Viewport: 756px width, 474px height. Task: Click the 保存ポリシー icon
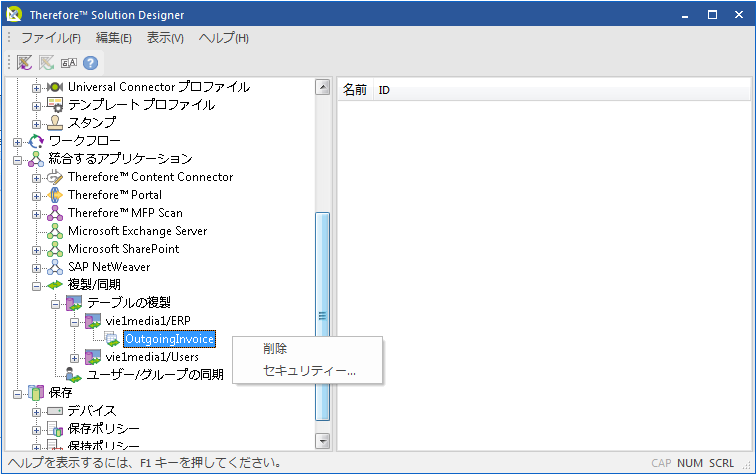tap(55, 429)
